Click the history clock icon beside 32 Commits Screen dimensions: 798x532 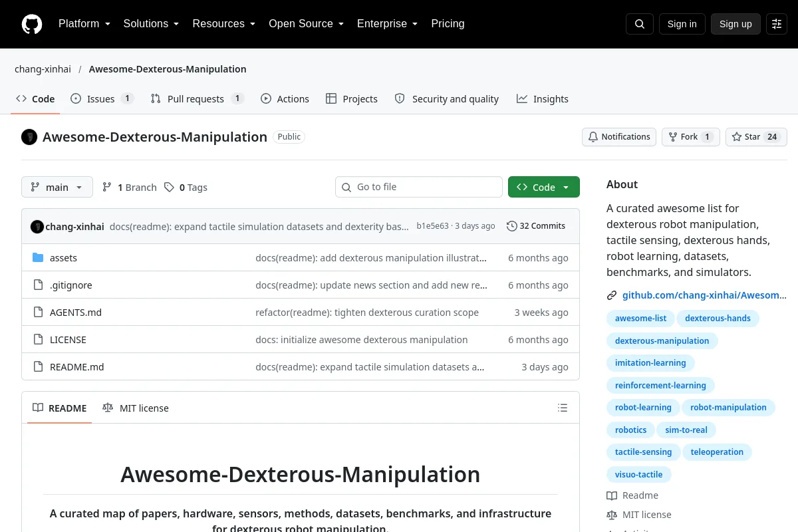tap(511, 226)
